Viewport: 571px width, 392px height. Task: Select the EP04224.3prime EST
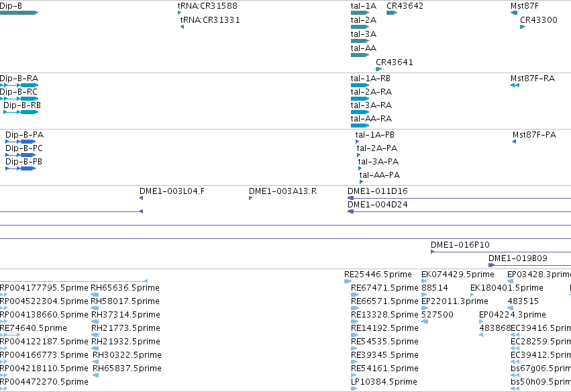(481, 322)
